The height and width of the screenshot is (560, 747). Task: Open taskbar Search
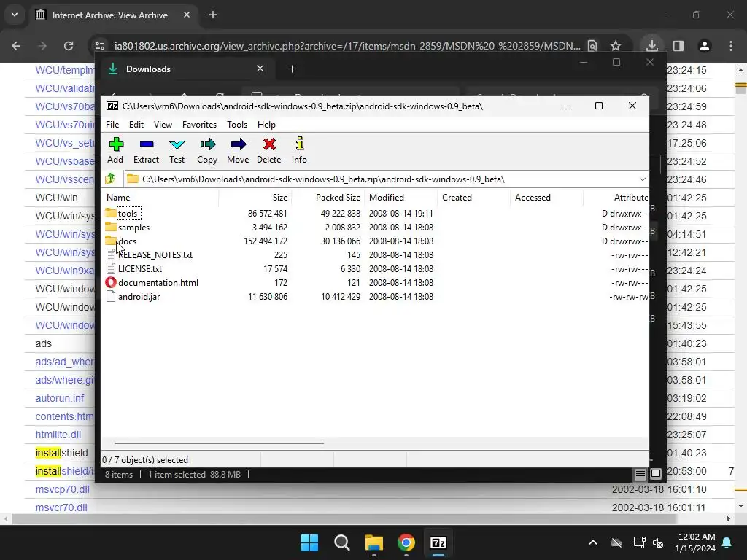[341, 542]
